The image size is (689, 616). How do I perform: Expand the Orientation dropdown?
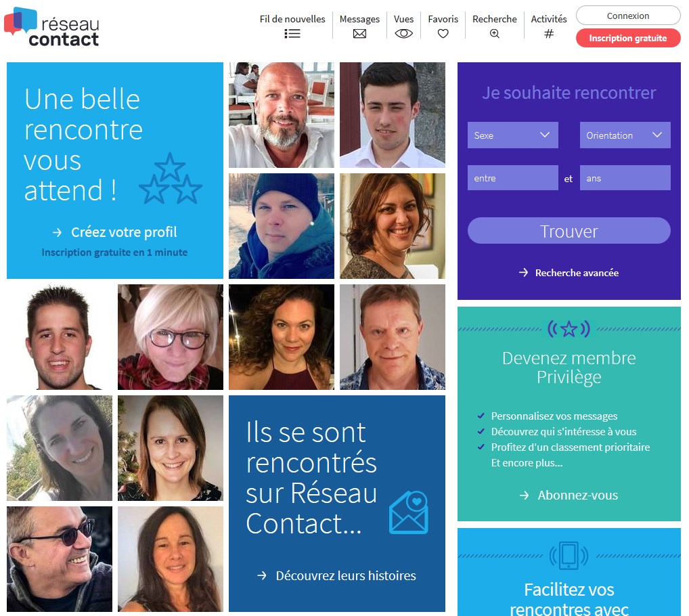[x=625, y=135]
